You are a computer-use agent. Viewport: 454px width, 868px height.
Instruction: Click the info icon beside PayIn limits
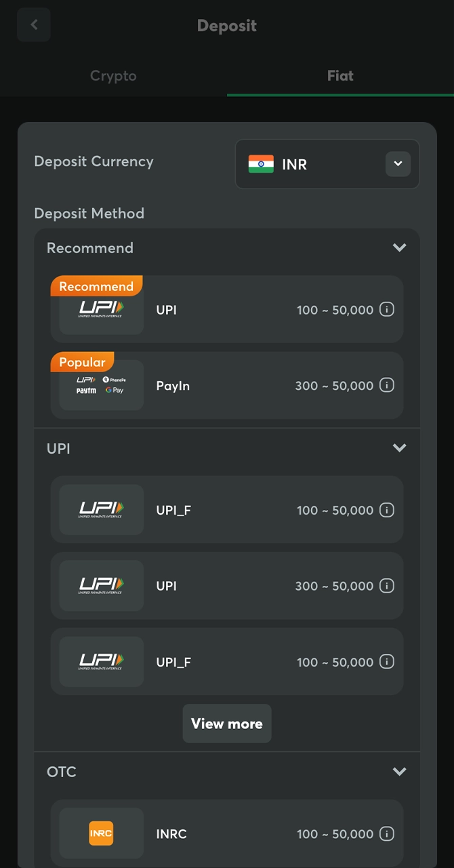click(x=387, y=385)
